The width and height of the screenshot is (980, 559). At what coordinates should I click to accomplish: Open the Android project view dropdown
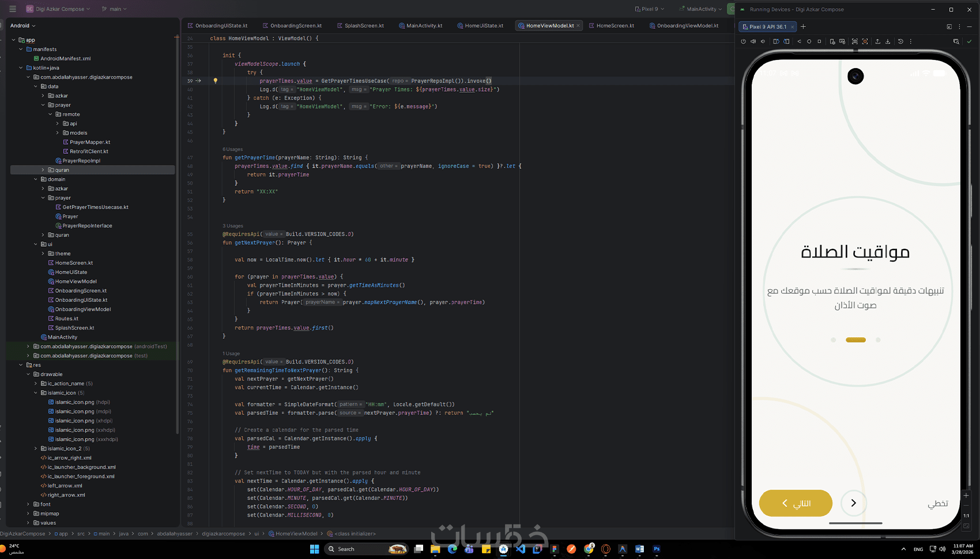(x=22, y=25)
